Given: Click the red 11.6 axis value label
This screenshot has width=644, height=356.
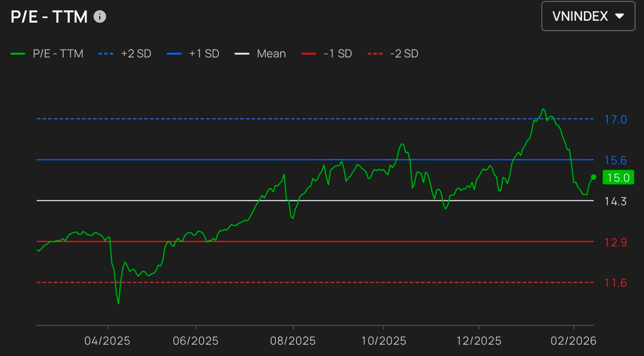Looking at the screenshot, I should point(616,283).
